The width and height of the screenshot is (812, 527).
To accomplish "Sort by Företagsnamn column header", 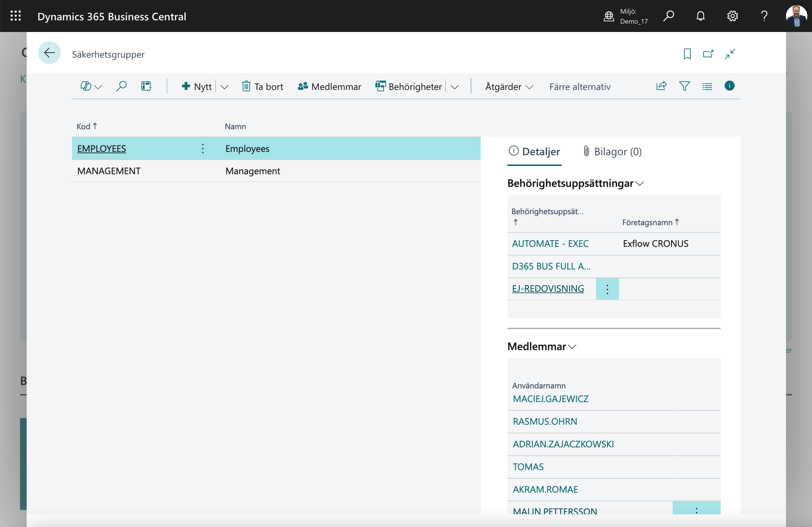I will (x=650, y=222).
